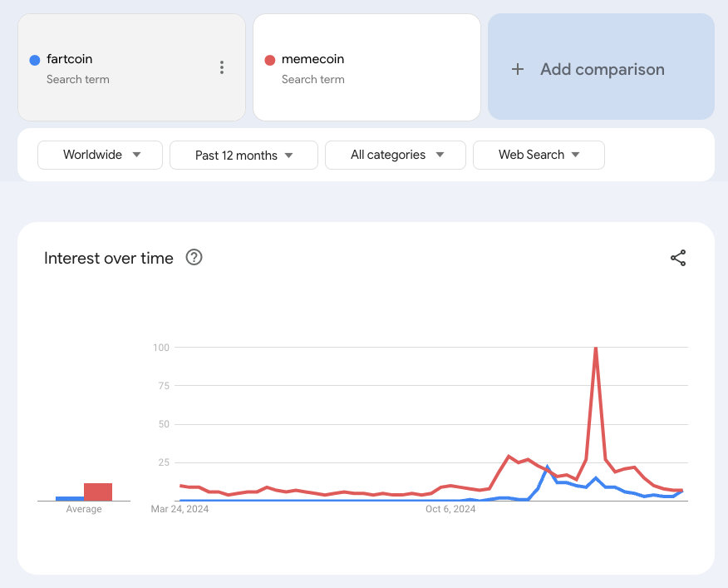This screenshot has height=588, width=728.
Task: Click the red memecoin Average bar
Action: coord(98,492)
